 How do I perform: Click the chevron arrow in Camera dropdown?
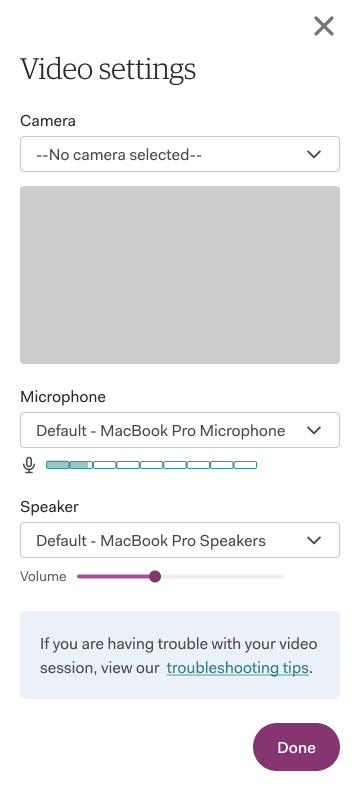pyautogui.click(x=313, y=154)
